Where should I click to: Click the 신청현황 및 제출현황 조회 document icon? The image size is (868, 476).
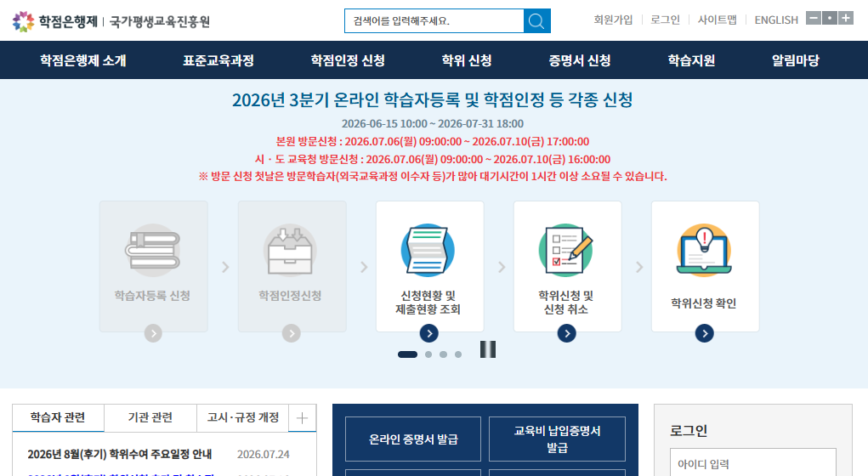pyautogui.click(x=428, y=250)
